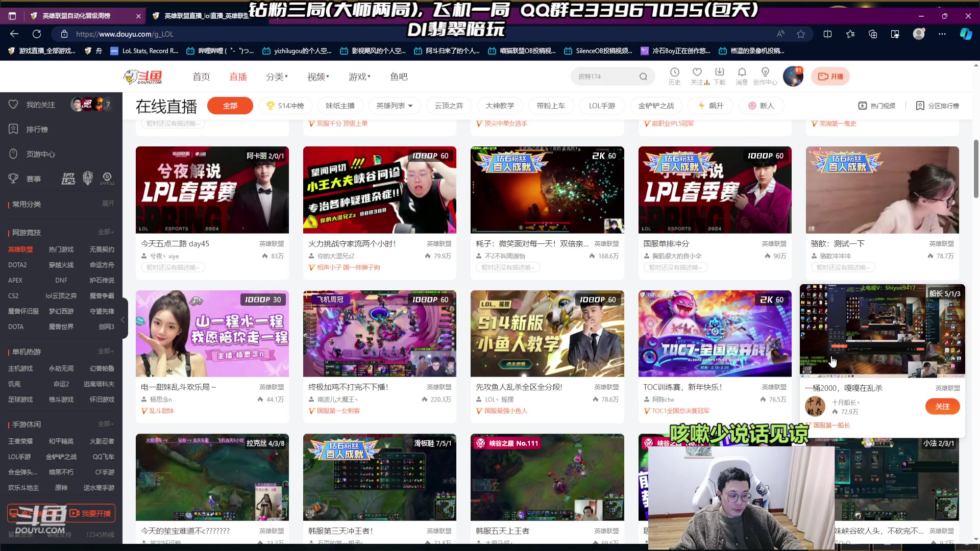Open 鱼吧 in top navigation
980x551 pixels.
(x=399, y=77)
